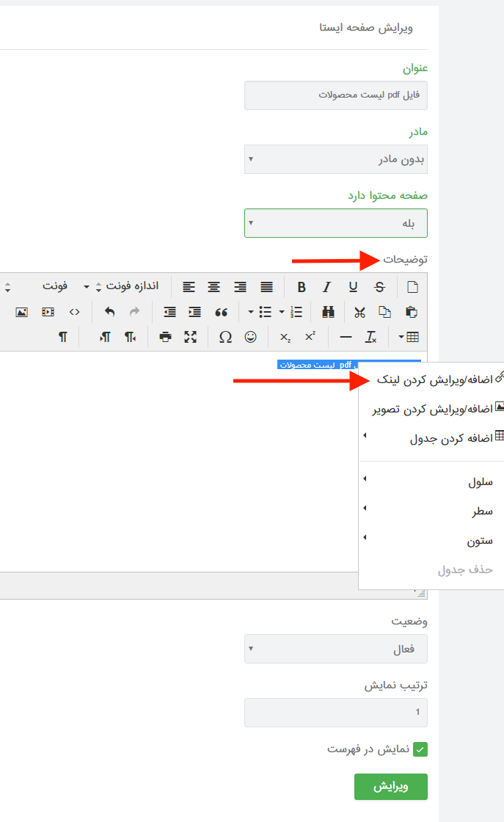Open the سلول submenu
504x822 pixels.
point(431,481)
